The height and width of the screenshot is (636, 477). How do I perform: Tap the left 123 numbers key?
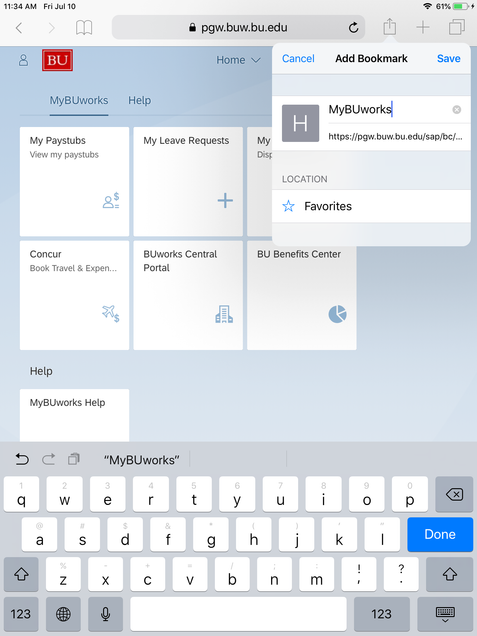21,614
